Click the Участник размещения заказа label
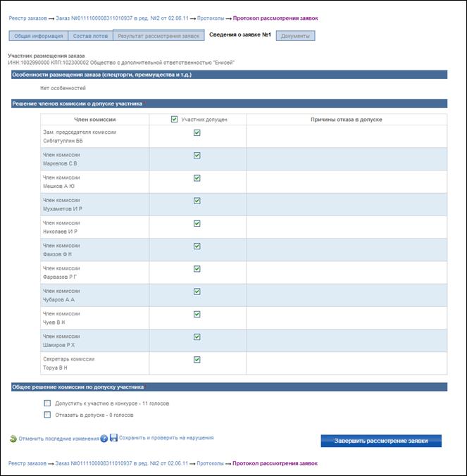The height and width of the screenshot is (476, 467). point(46,56)
